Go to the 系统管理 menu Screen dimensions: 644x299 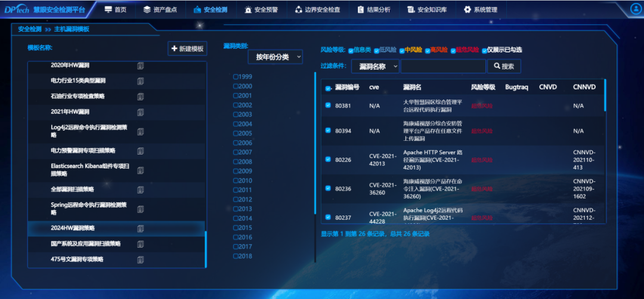coord(480,10)
